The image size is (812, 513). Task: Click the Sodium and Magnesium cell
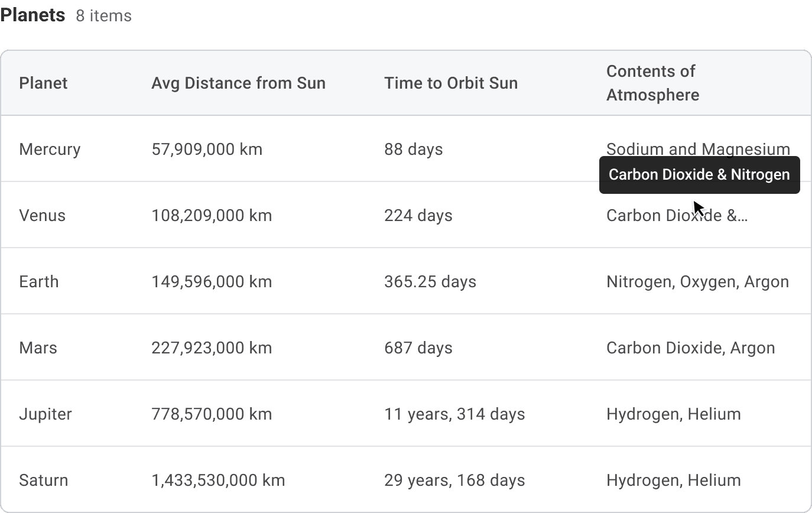pyautogui.click(x=650, y=148)
